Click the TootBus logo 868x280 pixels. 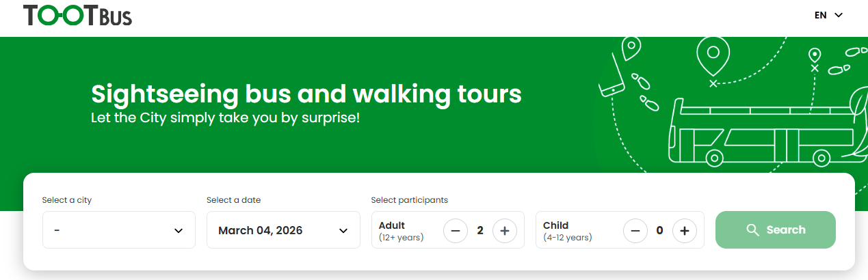click(77, 15)
